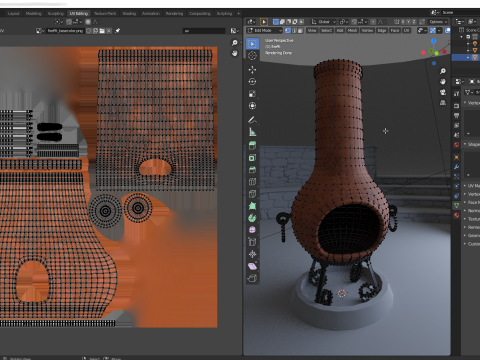Click the pan hand in UV editor
The height and width of the screenshot is (360, 480).
click(x=235, y=53)
